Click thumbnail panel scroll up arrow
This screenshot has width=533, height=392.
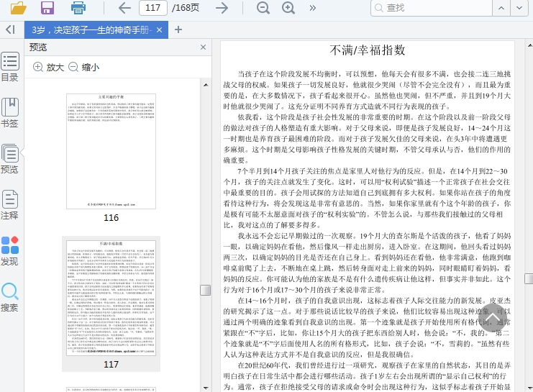coord(206,85)
